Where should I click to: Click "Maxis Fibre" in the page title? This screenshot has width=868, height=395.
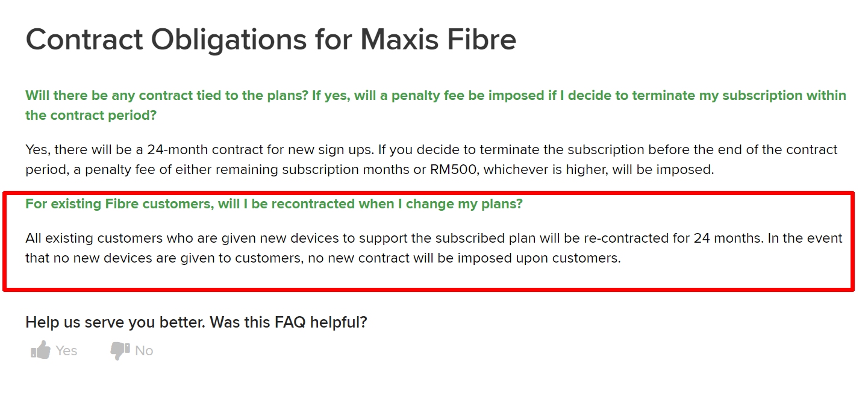[x=438, y=40]
